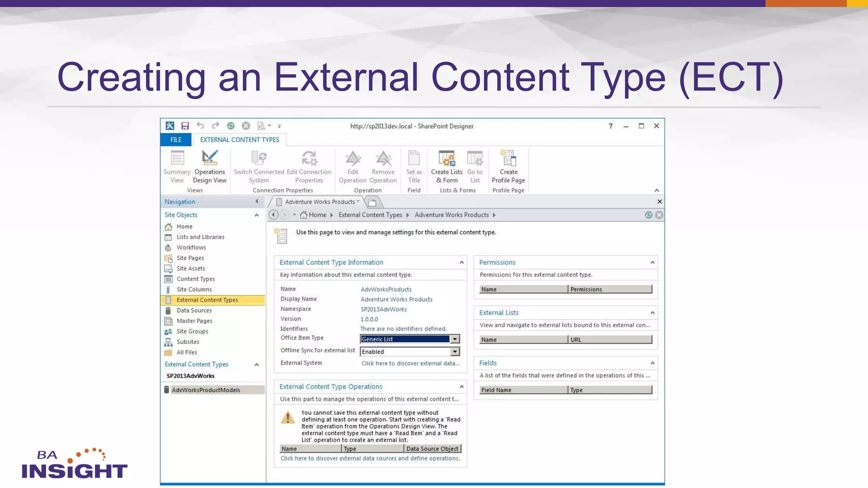Click the Save icon in quick access toolbar
This screenshot has height=488, width=868.
185,126
